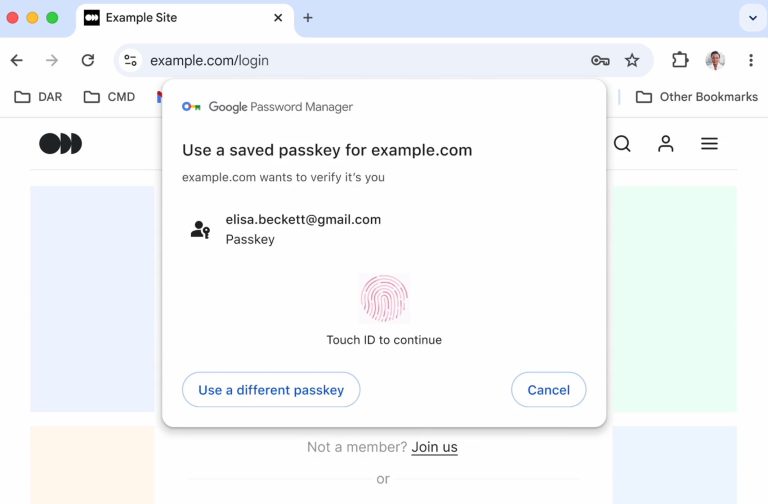Click the back navigation arrow

pyautogui.click(x=16, y=60)
